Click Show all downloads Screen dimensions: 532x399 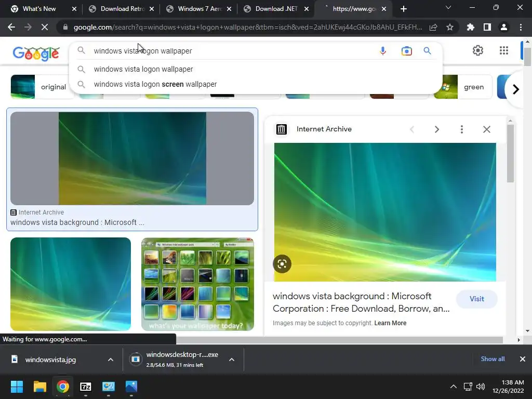tap(493, 359)
